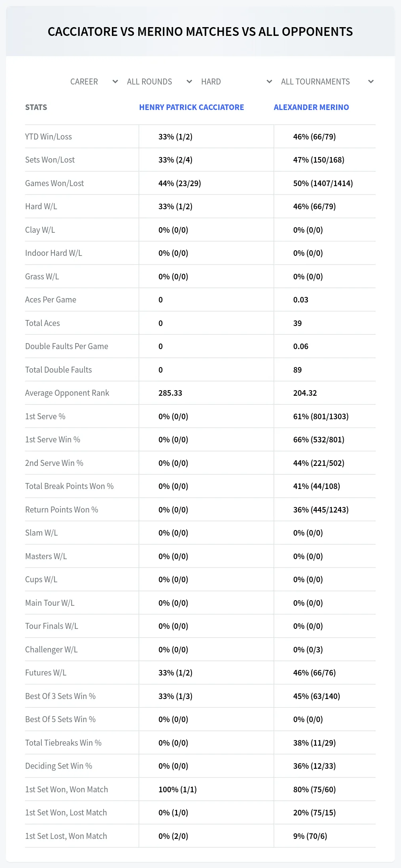Open the HARD surface dropdown
This screenshot has height=868, width=401.
(237, 82)
